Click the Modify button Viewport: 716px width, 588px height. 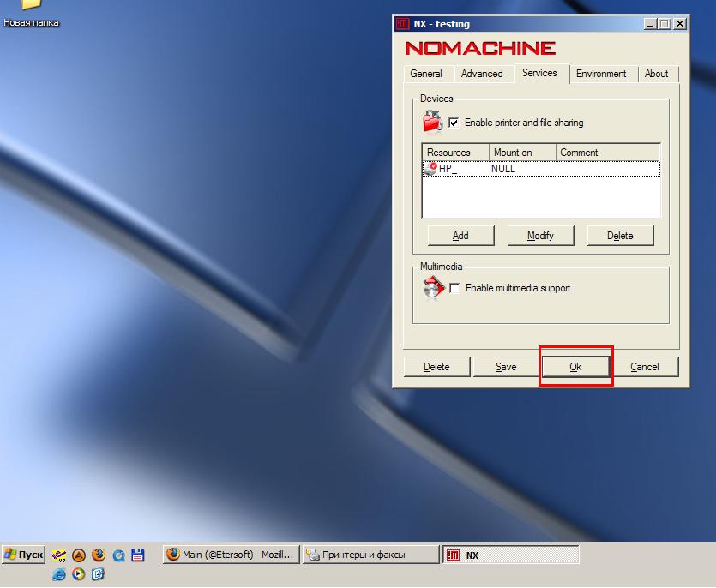540,236
